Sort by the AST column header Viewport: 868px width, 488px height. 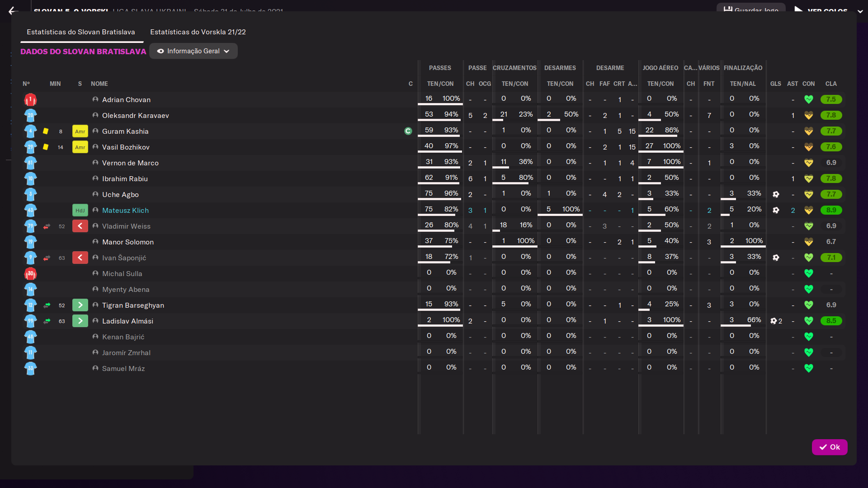coord(793,84)
